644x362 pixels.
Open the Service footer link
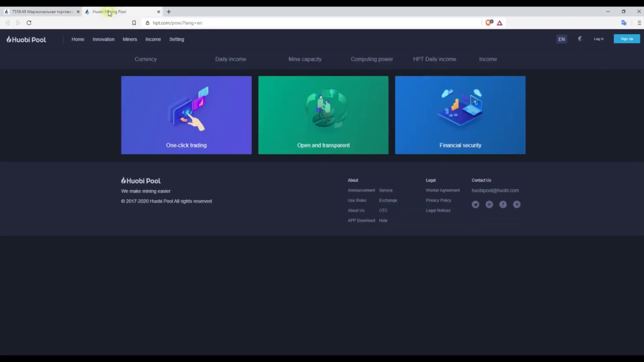[x=386, y=190]
